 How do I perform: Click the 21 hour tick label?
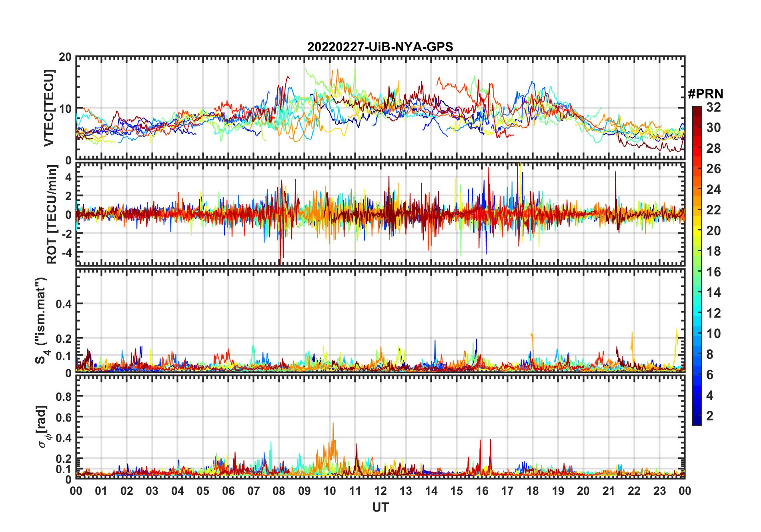609,491
